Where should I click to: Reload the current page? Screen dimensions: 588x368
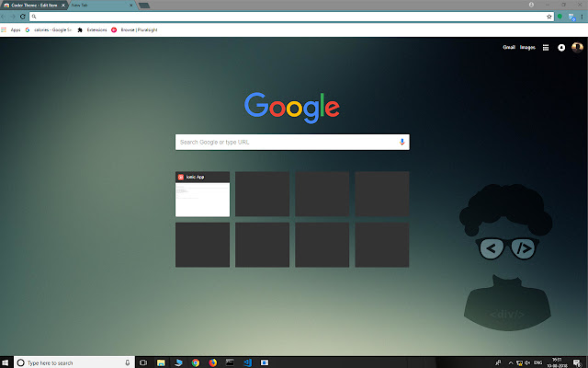coord(22,17)
